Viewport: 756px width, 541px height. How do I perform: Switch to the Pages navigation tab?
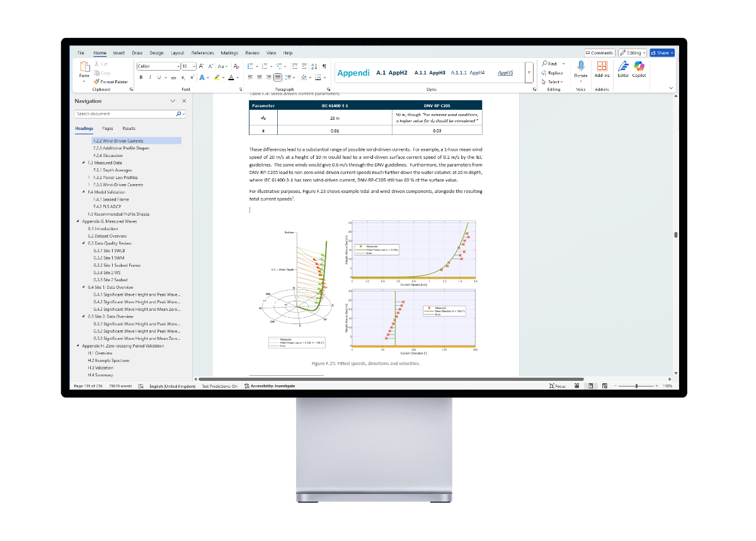point(108,128)
